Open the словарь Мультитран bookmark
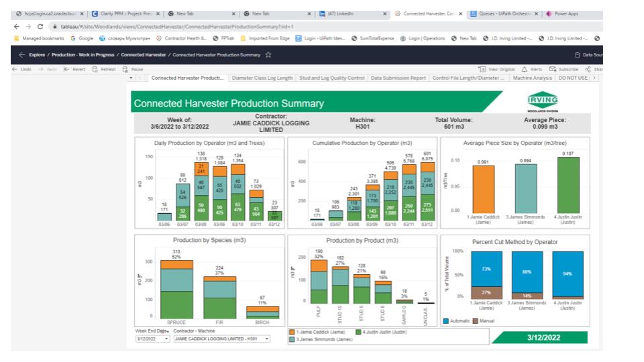This screenshot has height=362, width=644. (x=125, y=38)
